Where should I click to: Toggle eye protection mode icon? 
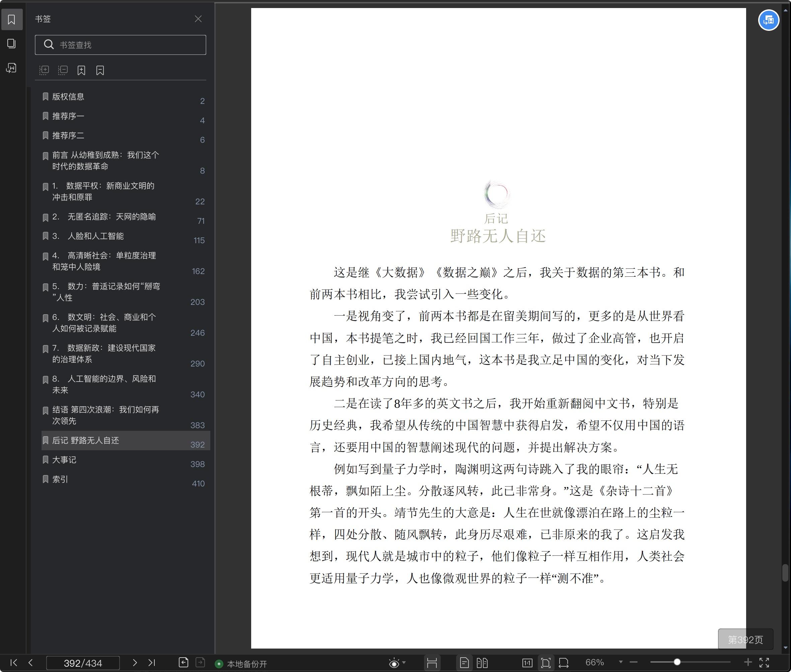coord(394,663)
